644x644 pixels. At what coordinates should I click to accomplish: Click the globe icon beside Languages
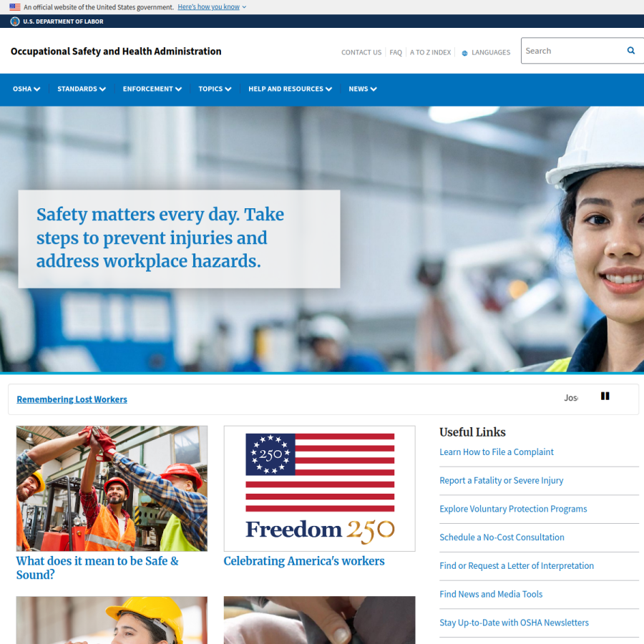[x=464, y=53]
